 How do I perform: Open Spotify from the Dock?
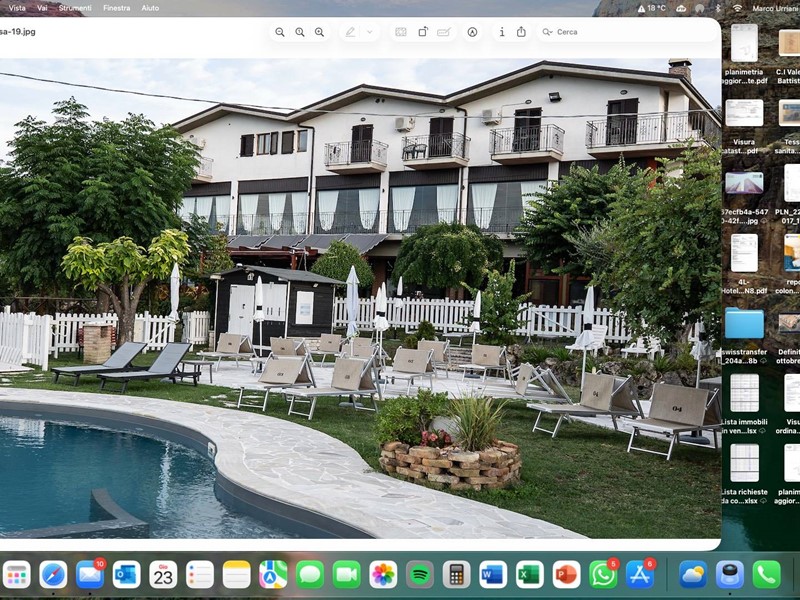click(x=420, y=574)
